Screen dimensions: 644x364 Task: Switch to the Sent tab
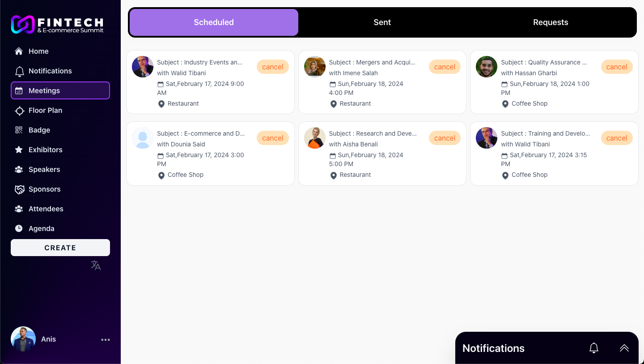382,22
